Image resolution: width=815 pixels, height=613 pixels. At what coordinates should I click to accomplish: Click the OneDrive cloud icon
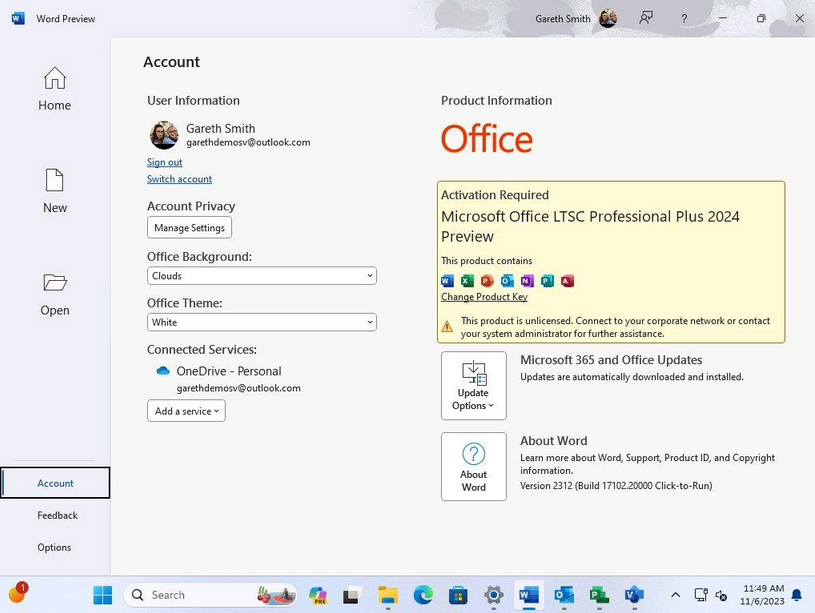(163, 371)
